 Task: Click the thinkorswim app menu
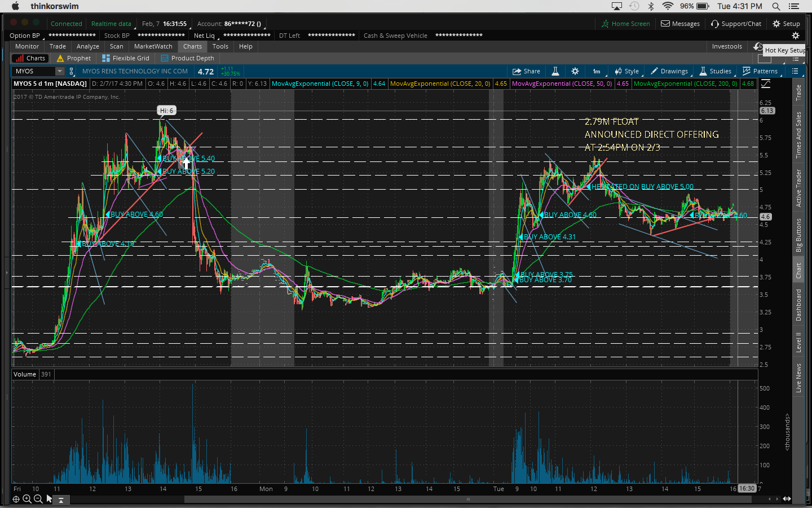[x=55, y=6]
